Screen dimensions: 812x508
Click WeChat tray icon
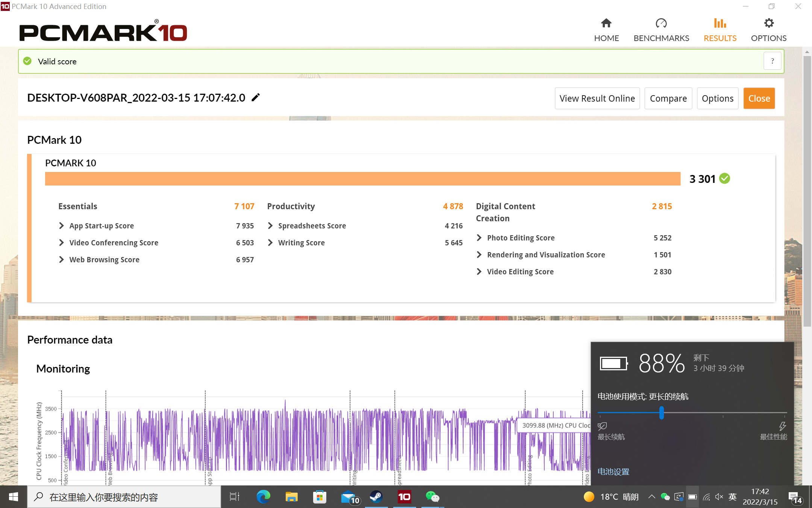665,497
